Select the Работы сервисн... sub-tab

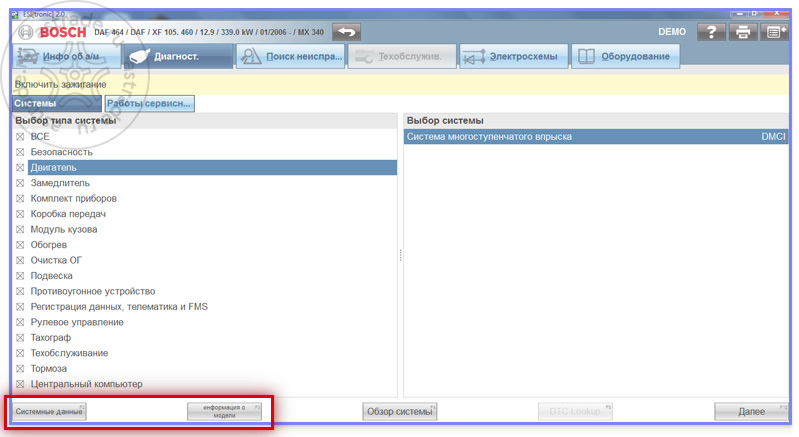pyautogui.click(x=149, y=103)
